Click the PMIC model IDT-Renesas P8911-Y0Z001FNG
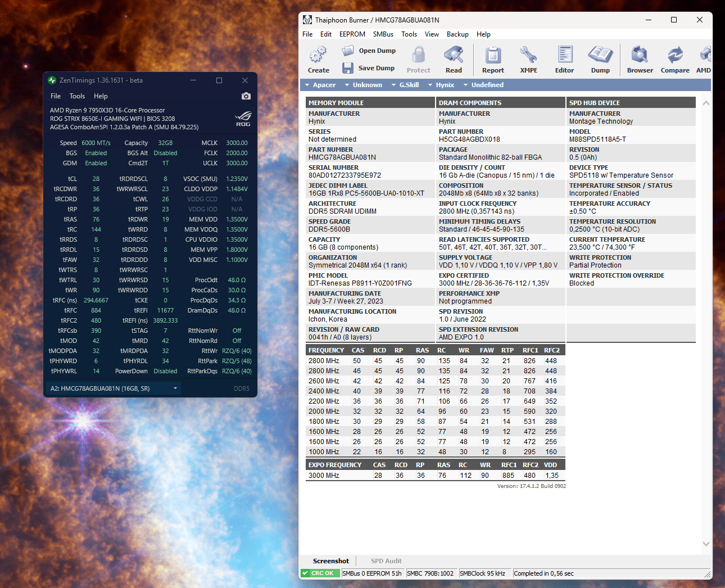This screenshot has height=588, width=725. 360,283
